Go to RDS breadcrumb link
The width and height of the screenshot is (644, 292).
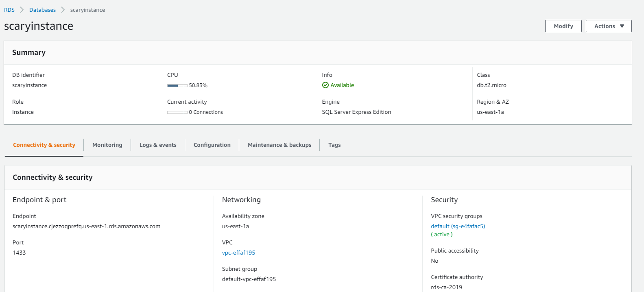9,10
